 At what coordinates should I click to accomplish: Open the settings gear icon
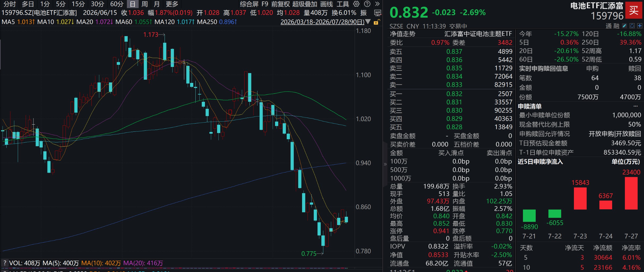coord(356,4)
